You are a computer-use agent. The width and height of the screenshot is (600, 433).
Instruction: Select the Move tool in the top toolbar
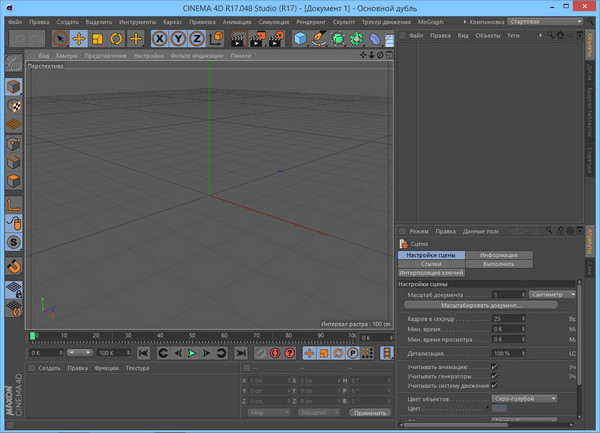[78, 39]
